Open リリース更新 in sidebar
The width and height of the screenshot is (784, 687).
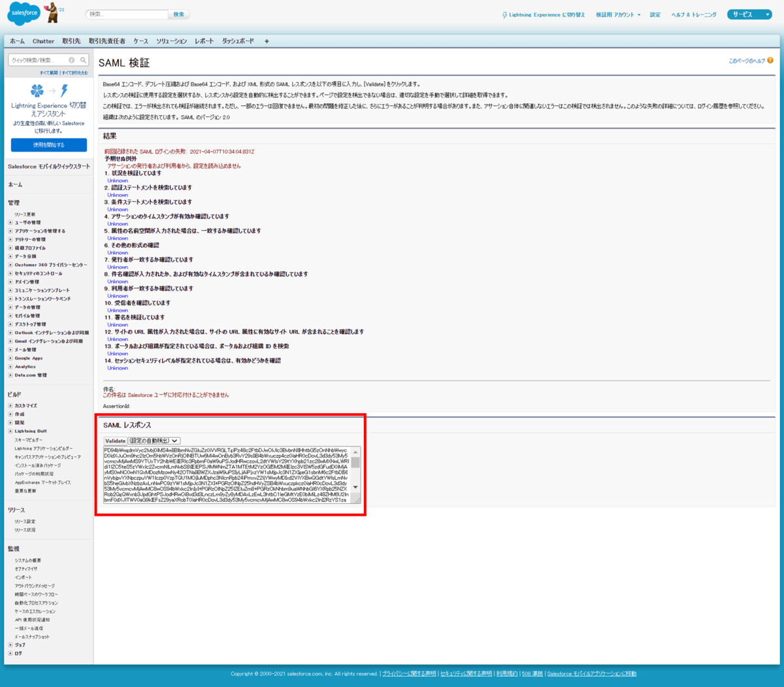pyautogui.click(x=25, y=214)
